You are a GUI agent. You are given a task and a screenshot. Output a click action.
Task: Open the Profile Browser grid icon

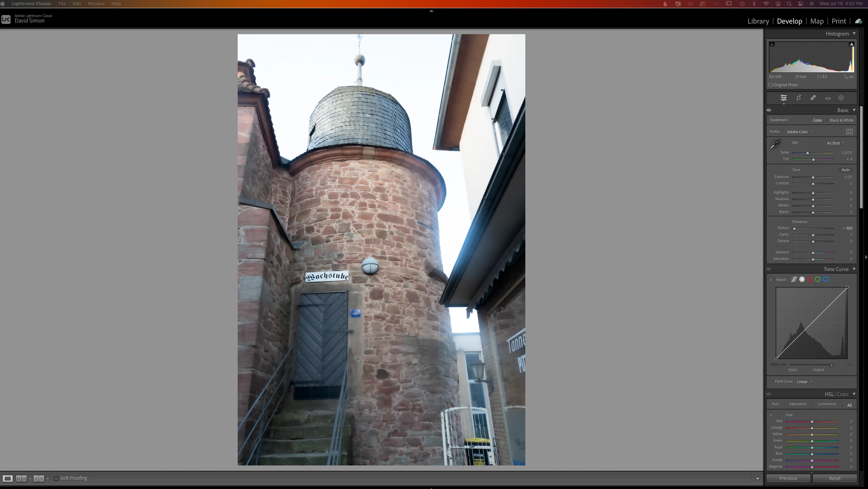[x=849, y=132]
